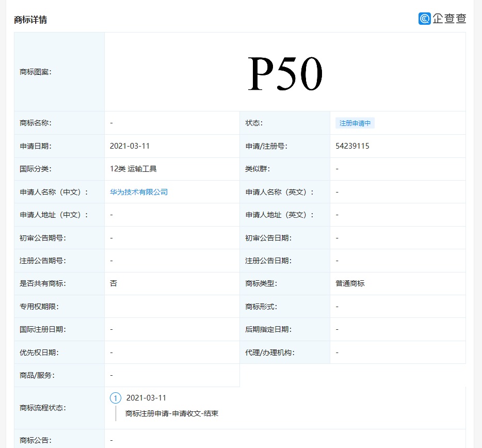
Task: Click the 申请日期: label
Action: click(36, 146)
